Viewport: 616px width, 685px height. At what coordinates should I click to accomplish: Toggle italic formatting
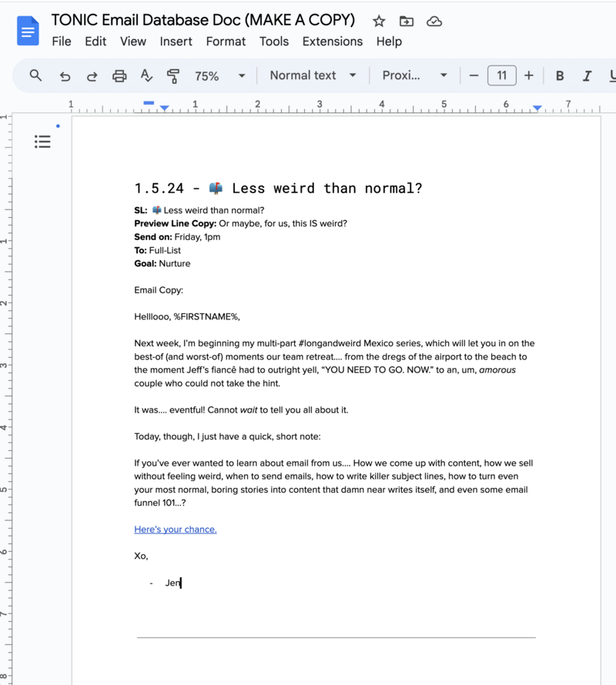[587, 76]
